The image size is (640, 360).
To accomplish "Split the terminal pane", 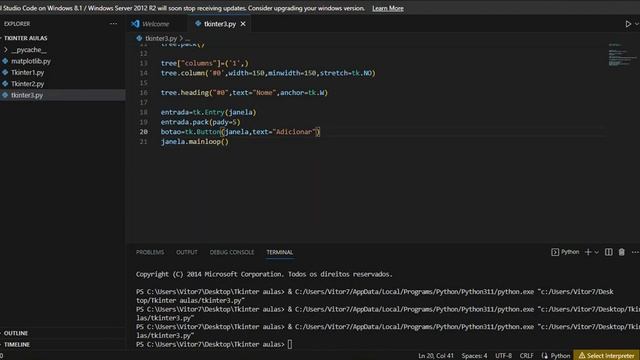I will coord(609,252).
